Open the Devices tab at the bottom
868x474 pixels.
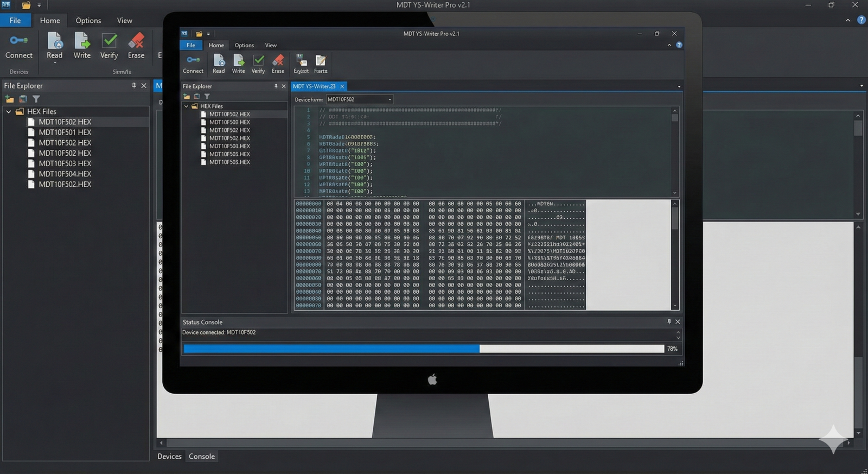click(x=169, y=456)
